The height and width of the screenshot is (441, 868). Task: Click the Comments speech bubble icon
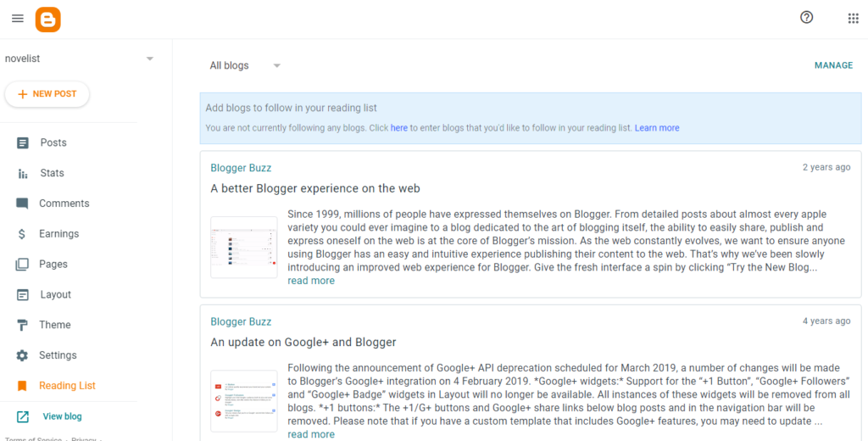[22, 204]
